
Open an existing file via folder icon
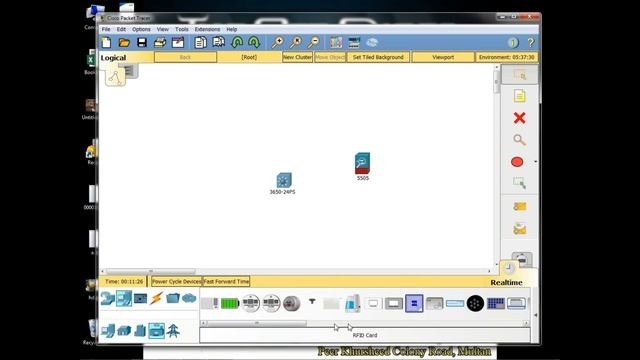pos(124,42)
